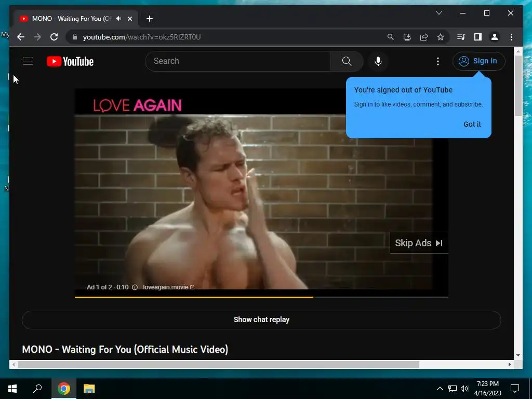Viewport: 532px width, 399px height.
Task: Open the ad info circle icon
Action: pos(135,287)
